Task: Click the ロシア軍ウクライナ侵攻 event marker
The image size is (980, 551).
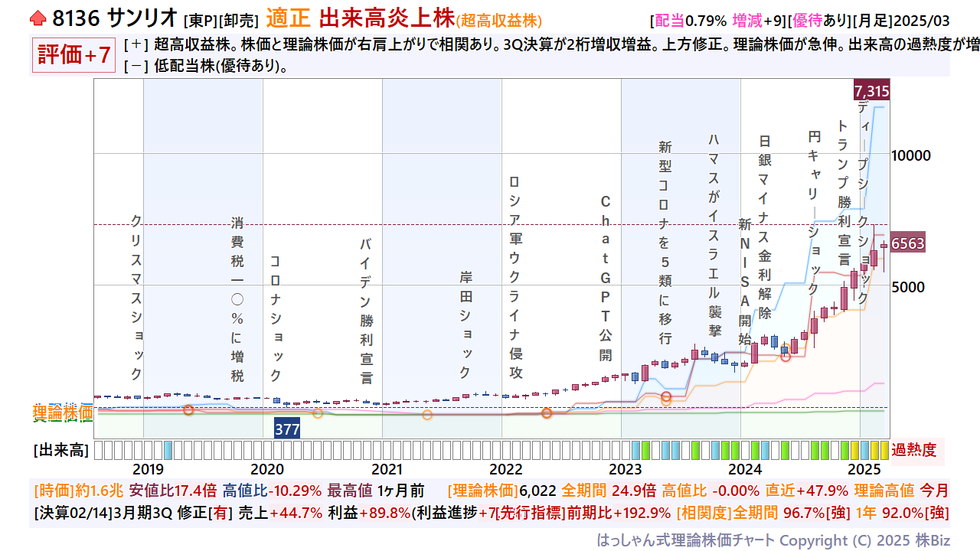Action: point(515,277)
